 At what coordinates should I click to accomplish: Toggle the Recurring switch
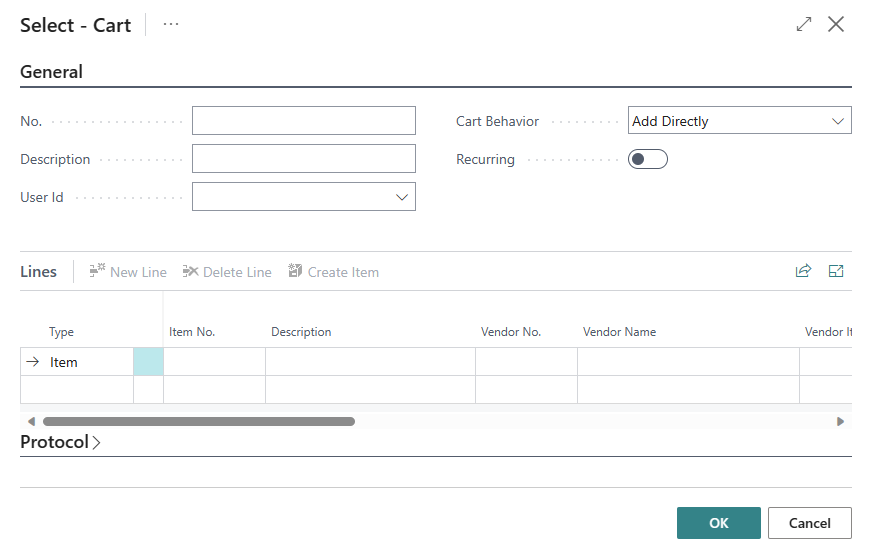click(x=647, y=159)
